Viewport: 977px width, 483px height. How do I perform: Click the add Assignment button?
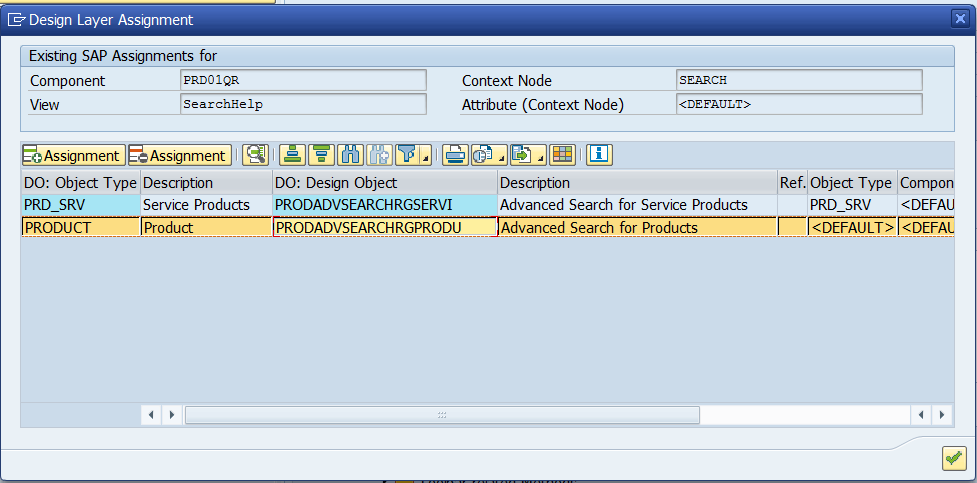[x=74, y=155]
